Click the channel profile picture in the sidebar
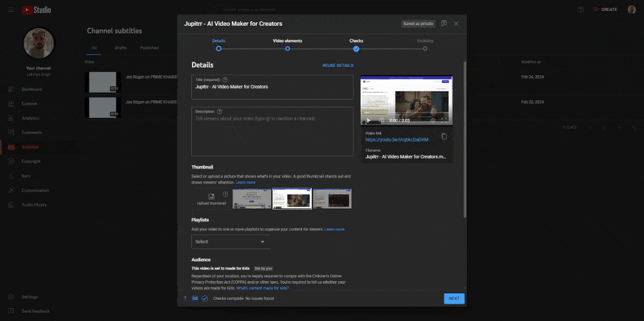 click(x=39, y=44)
